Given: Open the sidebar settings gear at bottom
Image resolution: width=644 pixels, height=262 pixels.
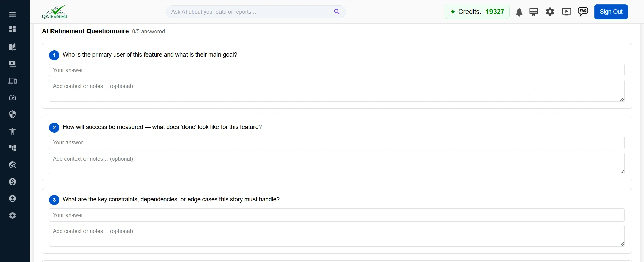Looking at the screenshot, I should pyautogui.click(x=12, y=216).
